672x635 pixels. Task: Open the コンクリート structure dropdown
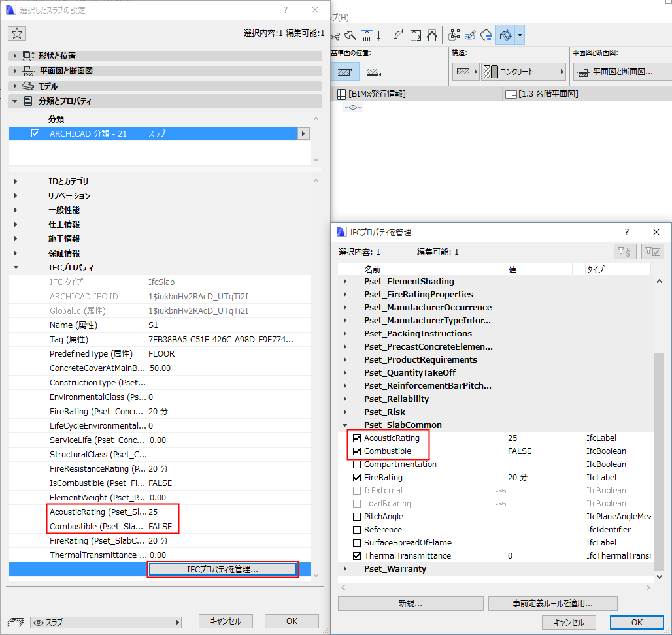(561, 72)
